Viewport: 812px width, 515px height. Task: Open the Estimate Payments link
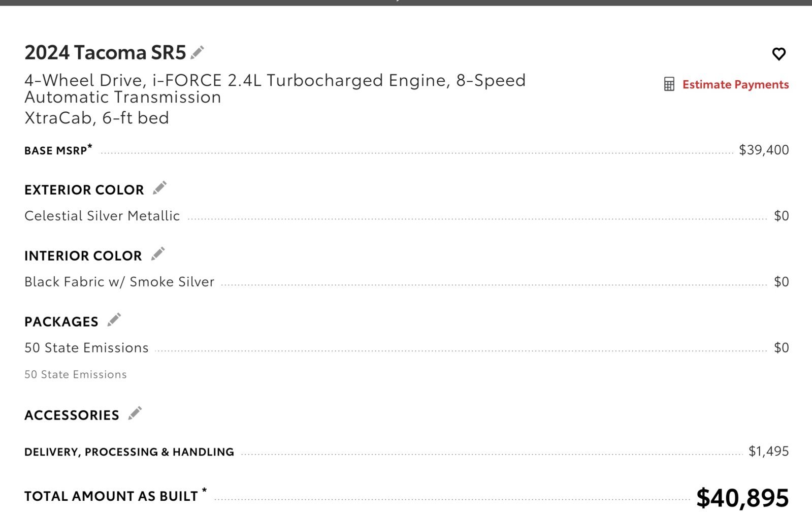(735, 84)
